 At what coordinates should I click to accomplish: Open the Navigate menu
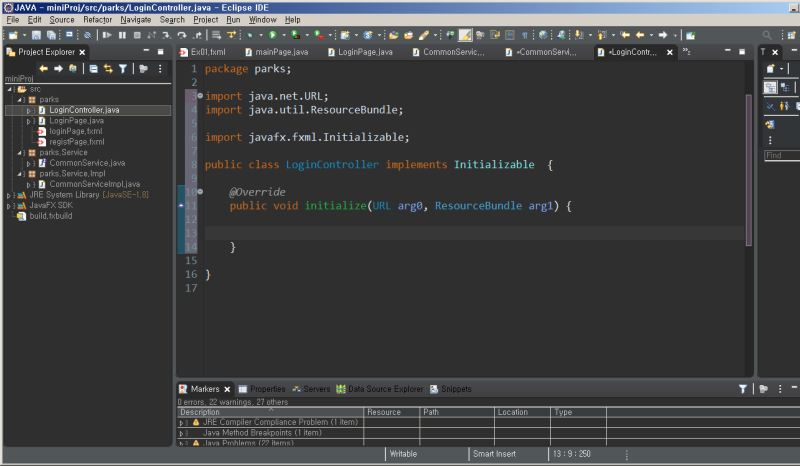pyautogui.click(x=136, y=19)
